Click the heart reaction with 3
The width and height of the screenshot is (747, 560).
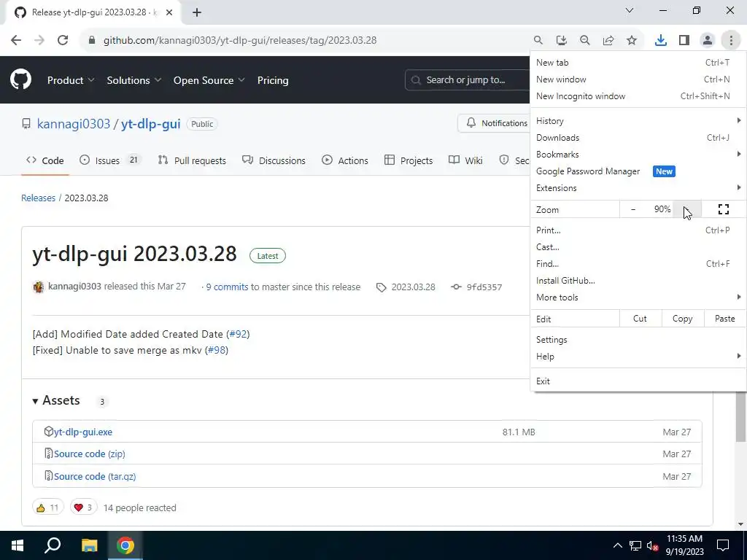tap(83, 507)
